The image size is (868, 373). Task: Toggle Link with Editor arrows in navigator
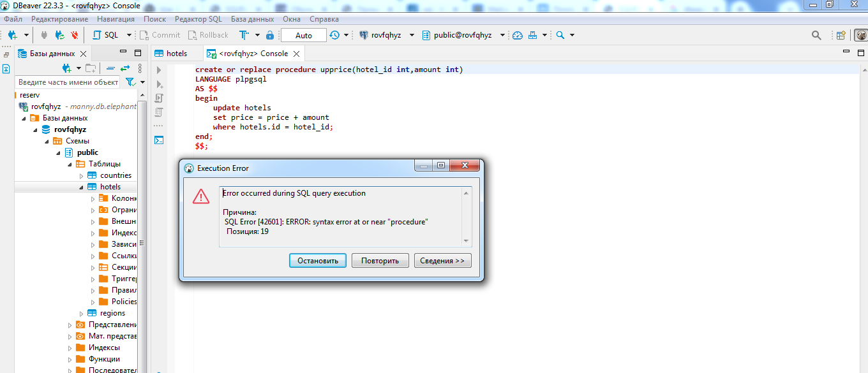[x=125, y=68]
